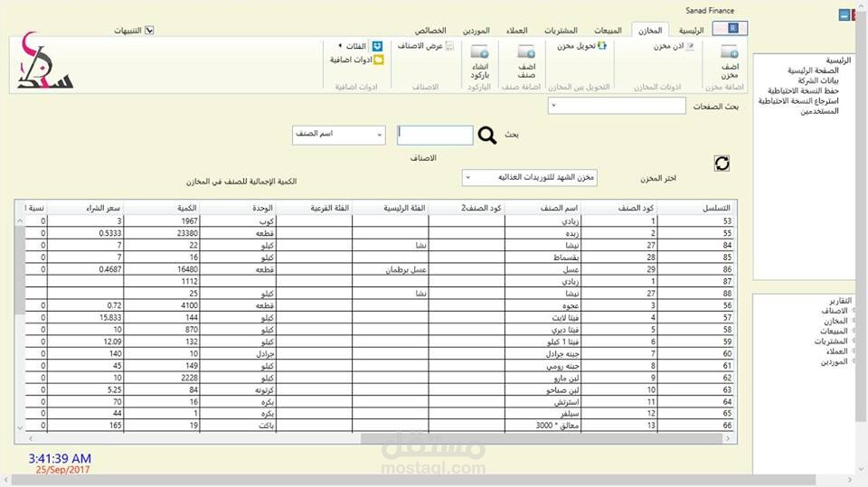Screen dimensions: 868x487
Task: Open الصفحة الرئيسية in side panel
Action: 813,70
